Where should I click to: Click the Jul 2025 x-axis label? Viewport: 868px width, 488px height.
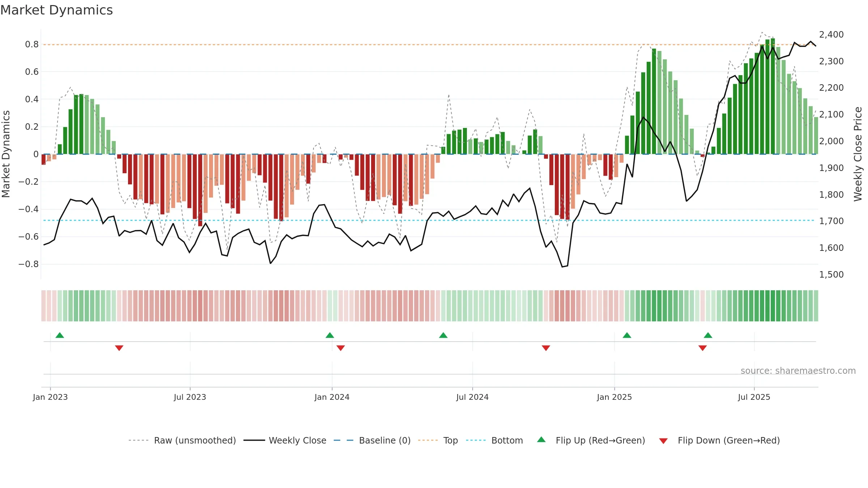754,397
